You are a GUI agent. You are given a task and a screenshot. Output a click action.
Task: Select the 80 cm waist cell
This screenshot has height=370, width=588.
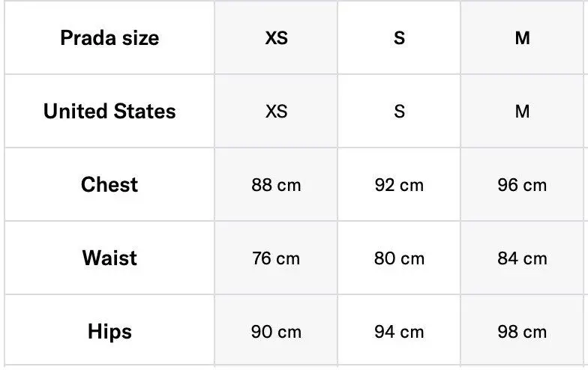point(399,258)
